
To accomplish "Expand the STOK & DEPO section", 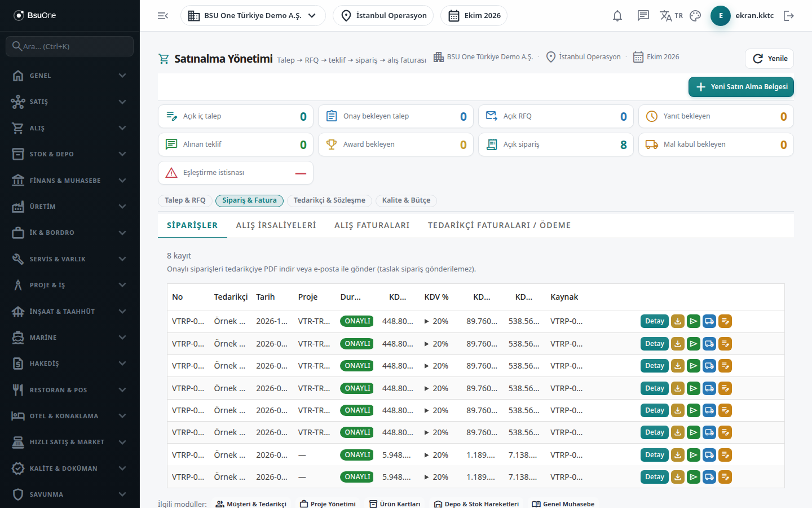I will 70,154.
